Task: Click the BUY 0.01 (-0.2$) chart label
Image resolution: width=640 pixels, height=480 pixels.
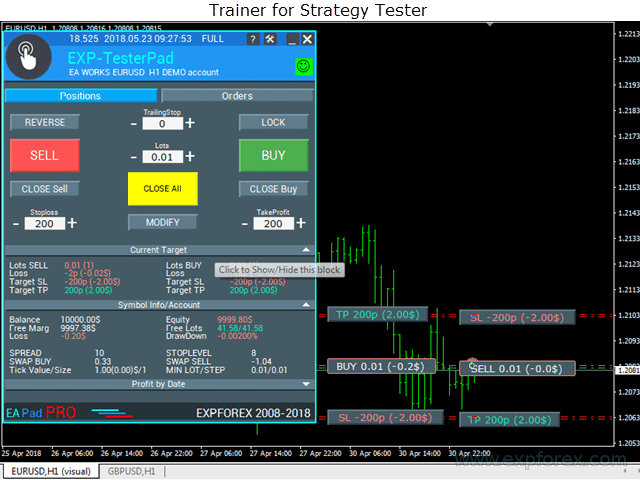Action: [381, 367]
